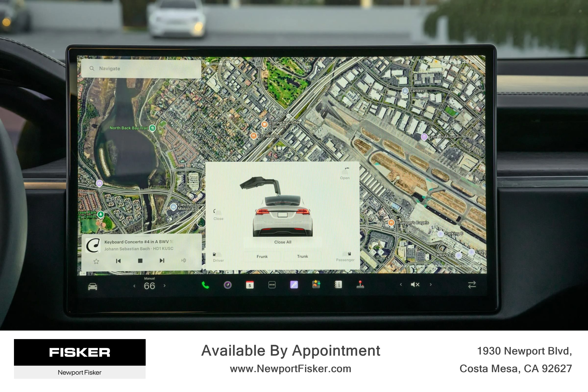Screen dimensions: 588x392
Task: Unmute audio with the speaker icon
Action: click(415, 284)
